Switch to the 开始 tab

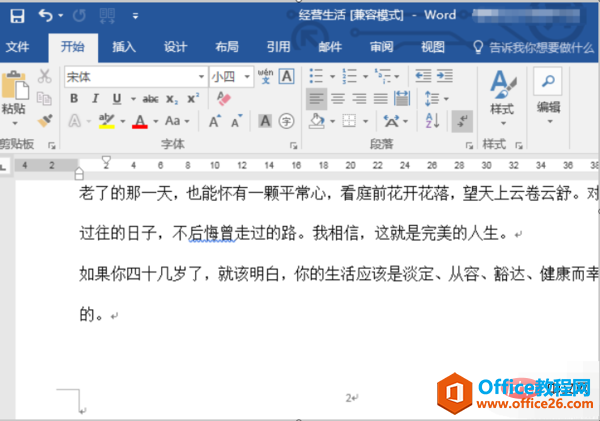[x=73, y=47]
